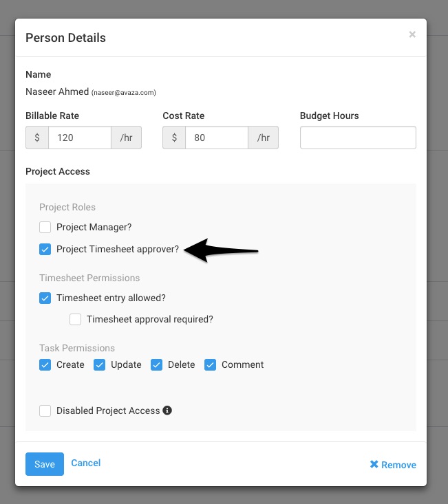Uncheck the Create task permission
This screenshot has width=448, height=504.
45,365
